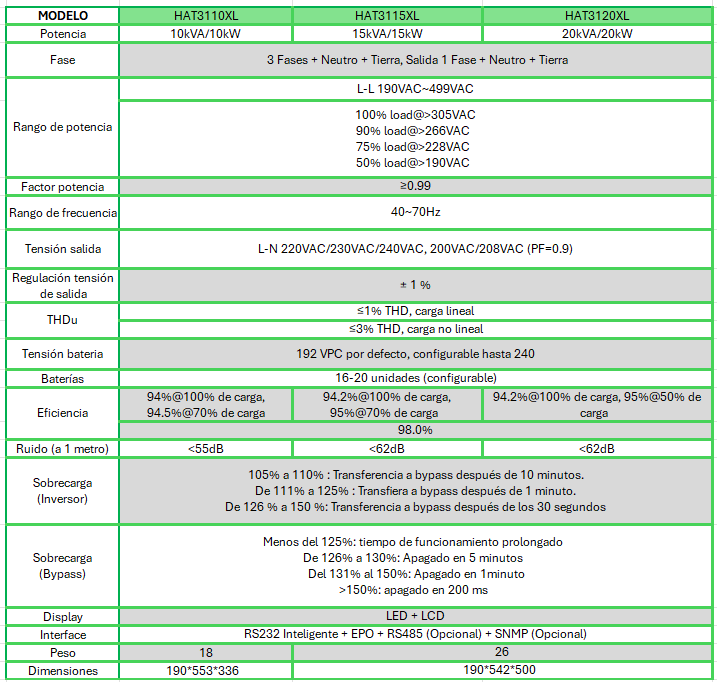
Task: Select the LED + LCD display cell
Action: click(x=414, y=616)
